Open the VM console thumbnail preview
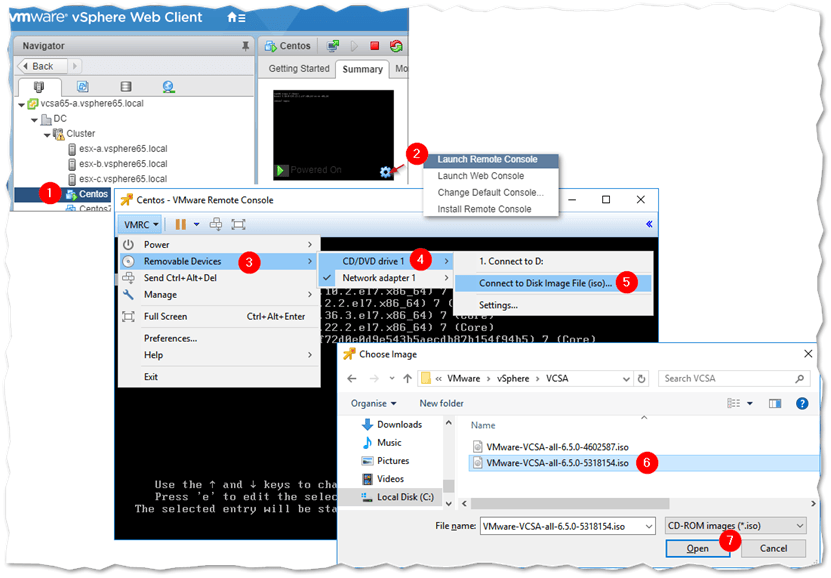This screenshot has width=831, height=578. pos(333,135)
